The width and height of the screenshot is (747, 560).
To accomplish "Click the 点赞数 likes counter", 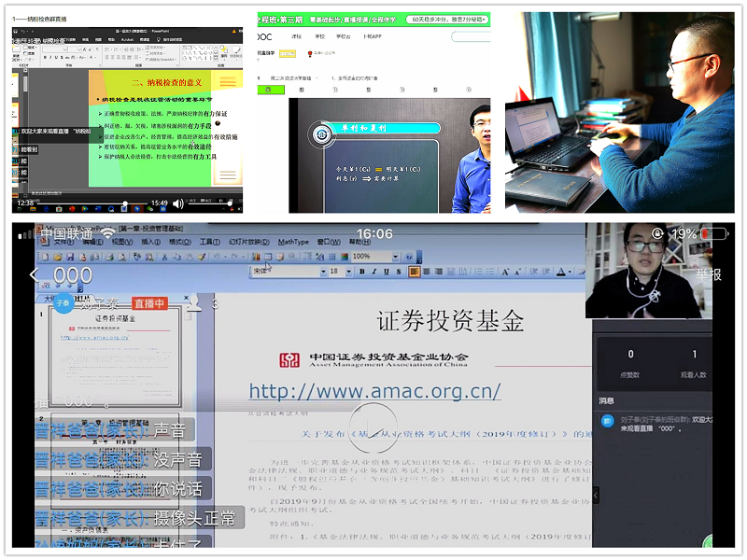I will click(x=630, y=364).
